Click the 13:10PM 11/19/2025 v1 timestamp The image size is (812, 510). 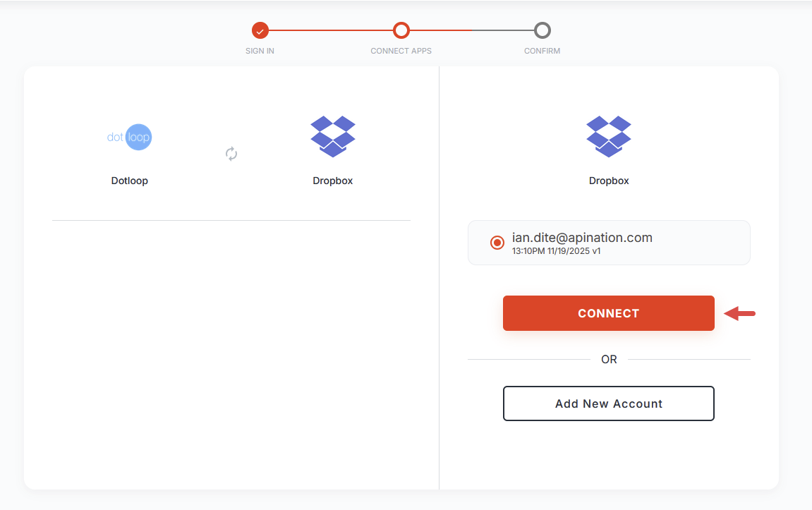click(556, 251)
